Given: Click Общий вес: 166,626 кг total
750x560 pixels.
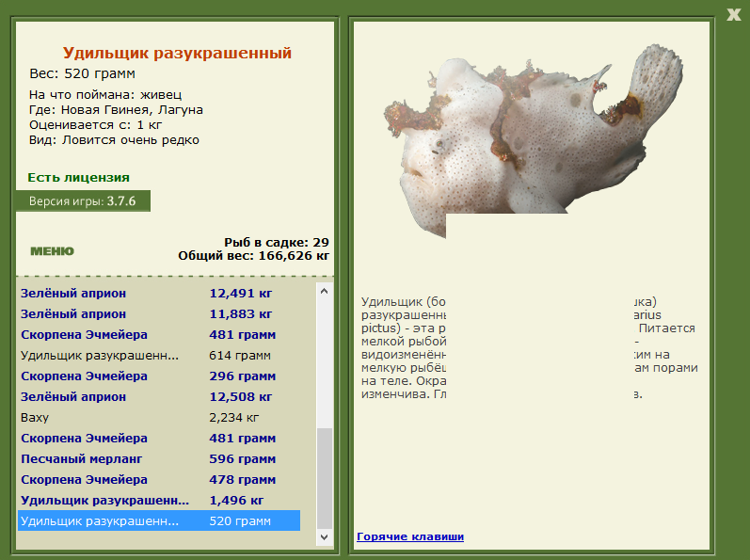Looking at the screenshot, I should 253,256.
